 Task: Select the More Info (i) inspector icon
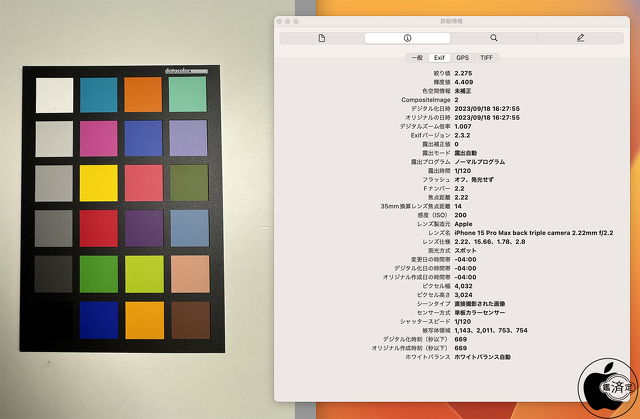tap(407, 38)
